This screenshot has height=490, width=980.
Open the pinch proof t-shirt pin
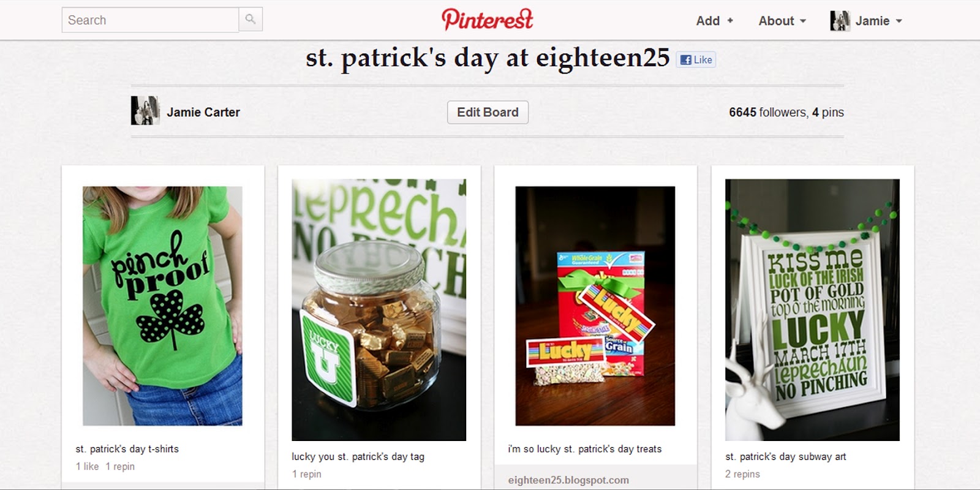click(x=162, y=306)
